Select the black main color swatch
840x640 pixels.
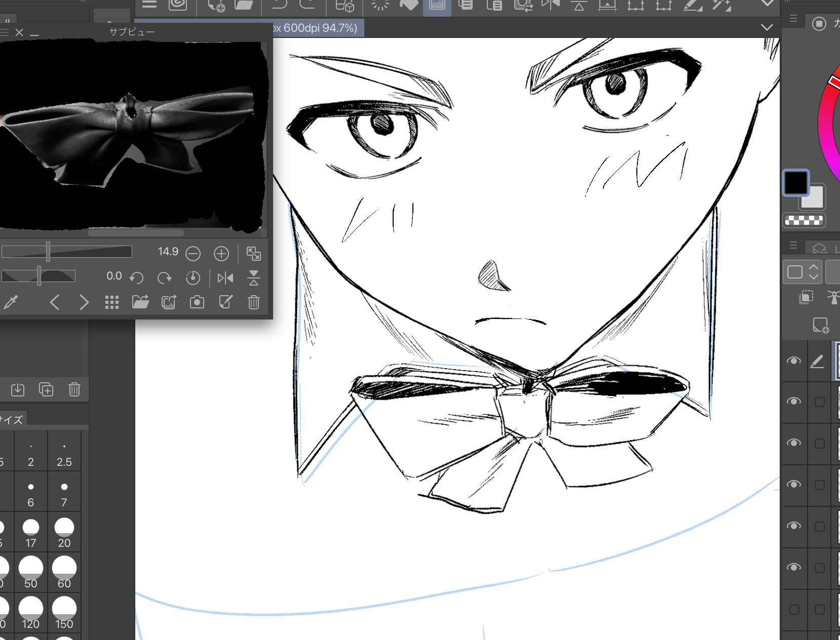tap(795, 183)
